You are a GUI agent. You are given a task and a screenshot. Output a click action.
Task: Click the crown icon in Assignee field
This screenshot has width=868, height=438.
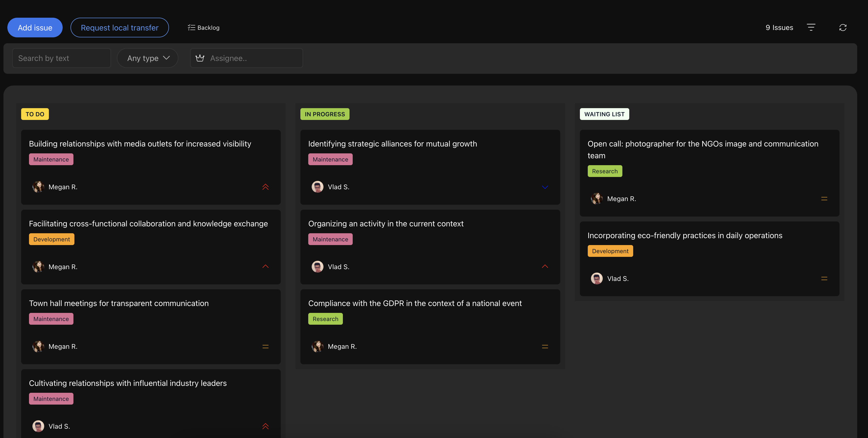[200, 58]
